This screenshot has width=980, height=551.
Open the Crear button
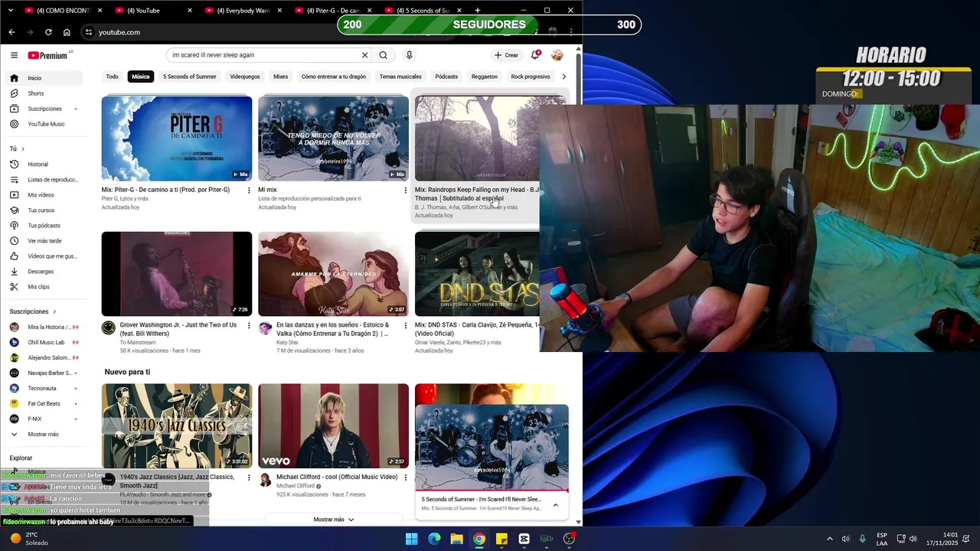(506, 55)
